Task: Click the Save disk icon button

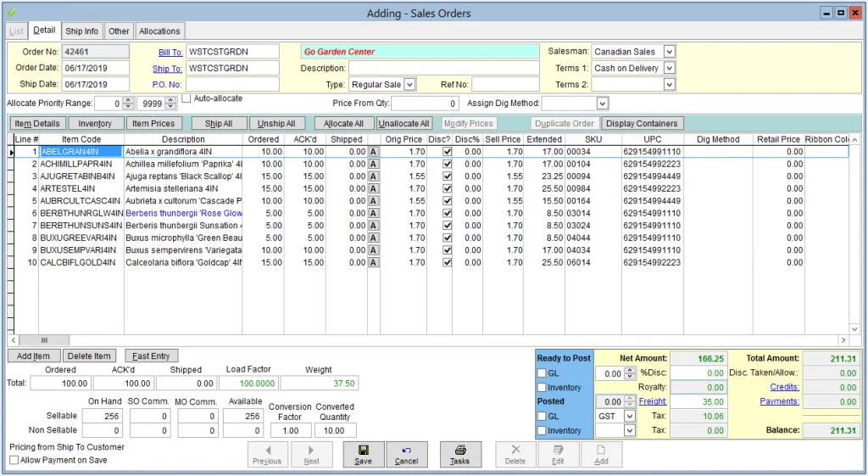Action: tap(363, 455)
